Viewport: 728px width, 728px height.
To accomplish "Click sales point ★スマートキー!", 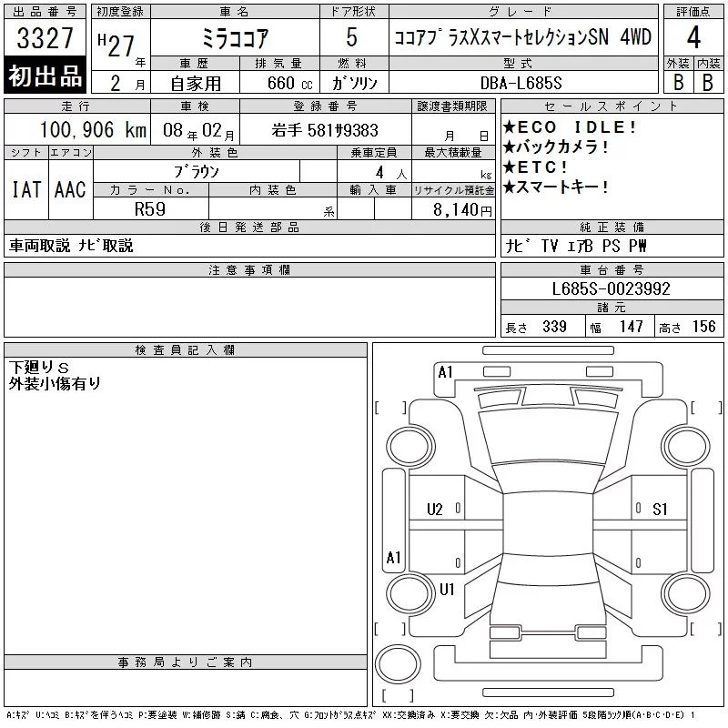I will (x=555, y=187).
